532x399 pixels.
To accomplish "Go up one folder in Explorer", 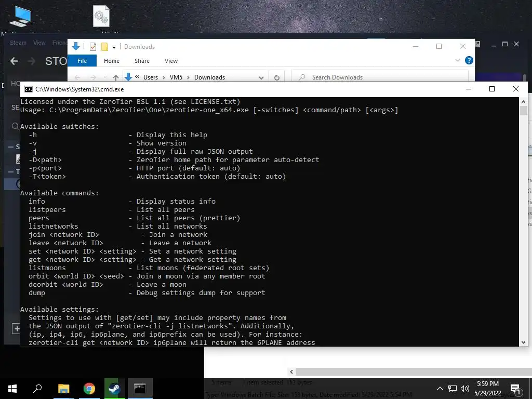I will 116,77.
